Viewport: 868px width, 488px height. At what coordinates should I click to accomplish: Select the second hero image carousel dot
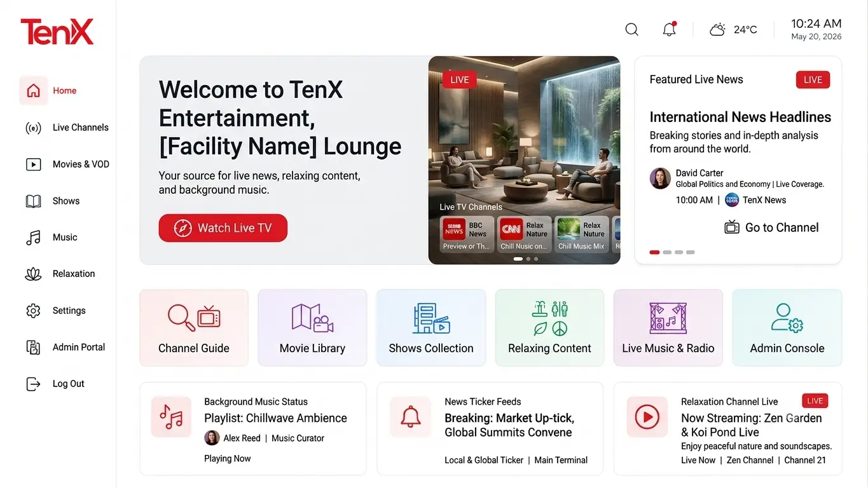tap(528, 259)
